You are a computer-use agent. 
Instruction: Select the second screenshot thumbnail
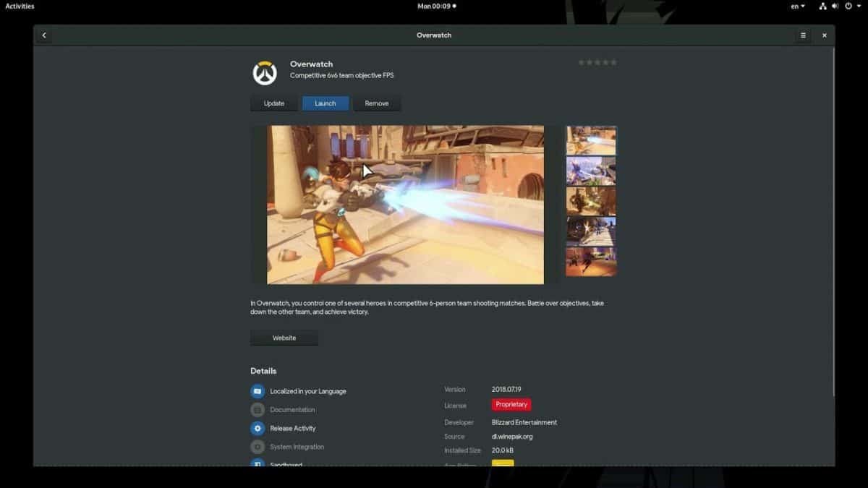tap(591, 171)
